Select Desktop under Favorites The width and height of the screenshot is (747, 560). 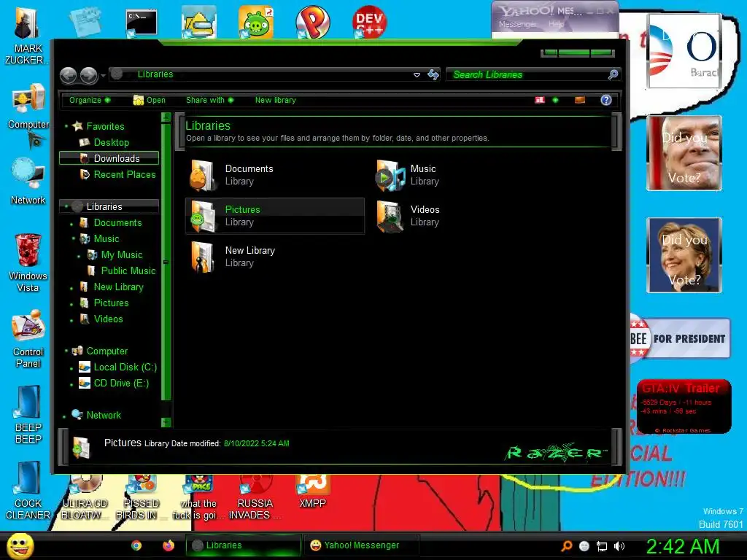point(111,142)
